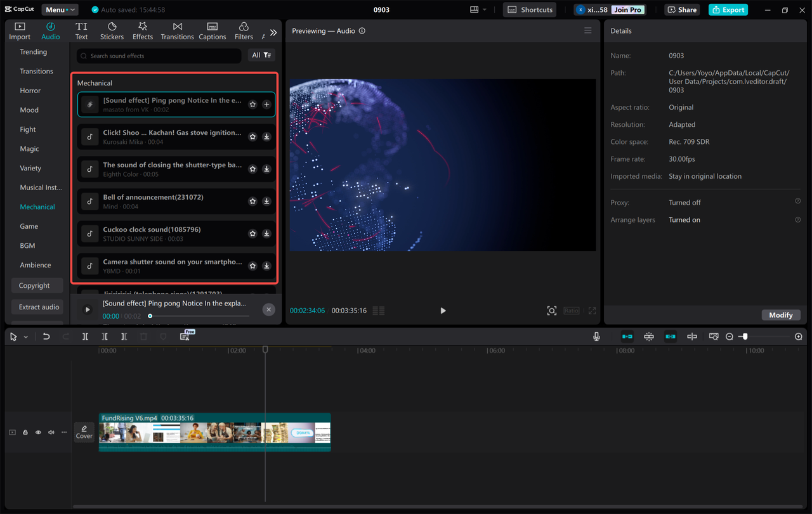This screenshot has width=812, height=514.
Task: Click the Export button
Action: click(x=728, y=10)
